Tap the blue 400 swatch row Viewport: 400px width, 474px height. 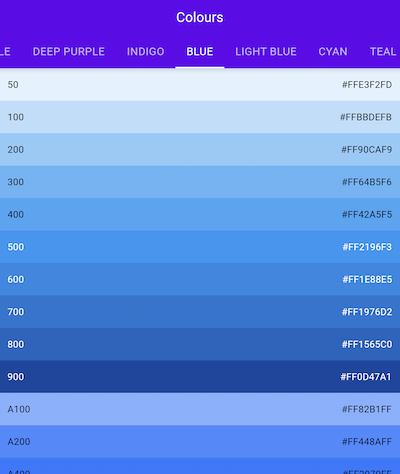point(200,215)
